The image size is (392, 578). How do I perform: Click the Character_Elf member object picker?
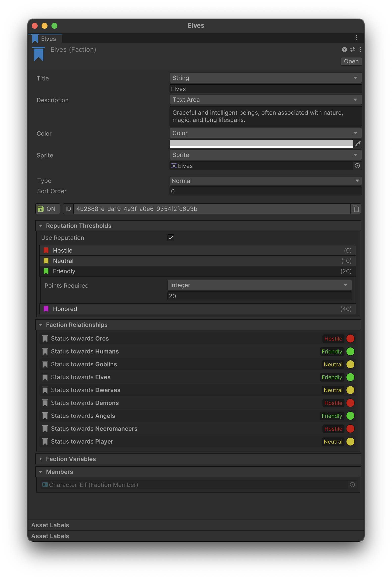click(352, 484)
